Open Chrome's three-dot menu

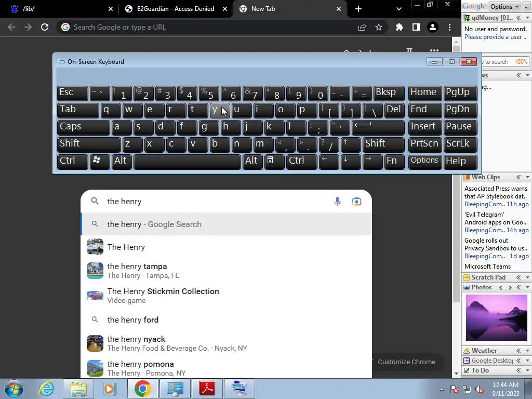click(449, 27)
